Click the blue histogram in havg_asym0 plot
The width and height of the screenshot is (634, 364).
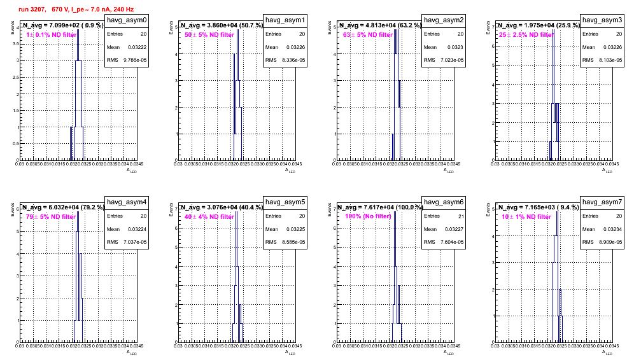tap(78, 95)
